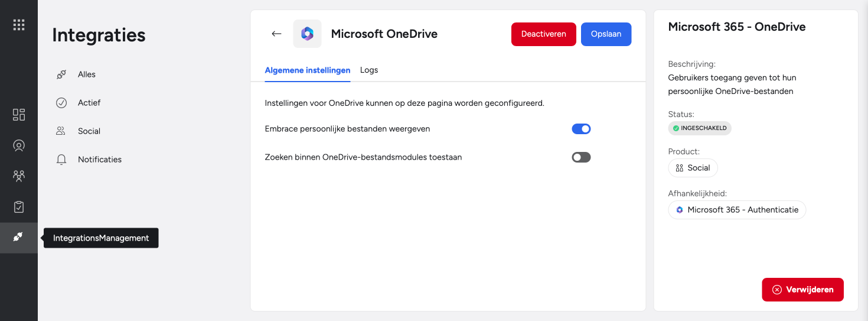Click the Status label
The width and height of the screenshot is (868, 321).
tap(681, 114)
